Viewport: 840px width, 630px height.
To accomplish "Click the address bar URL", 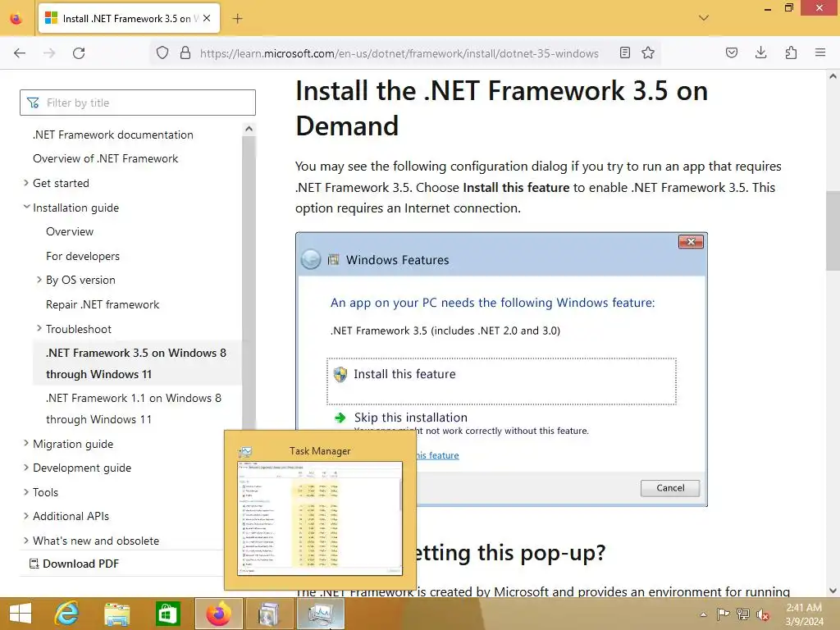I will tap(399, 53).
